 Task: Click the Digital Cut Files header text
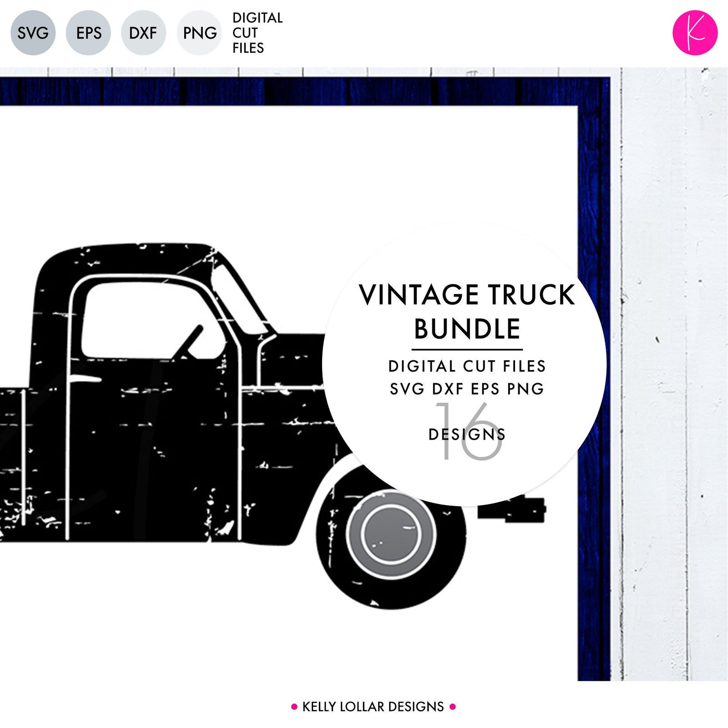pos(257,33)
